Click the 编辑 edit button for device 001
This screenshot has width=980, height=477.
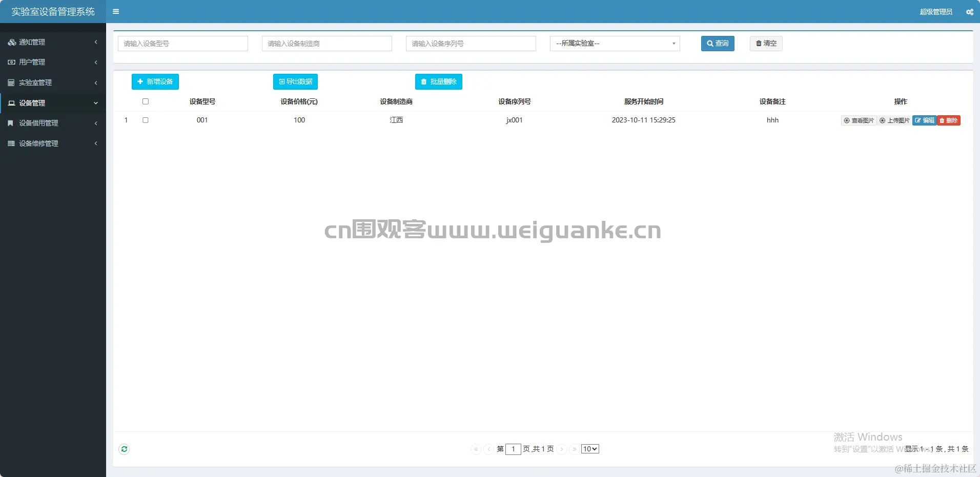(x=925, y=120)
